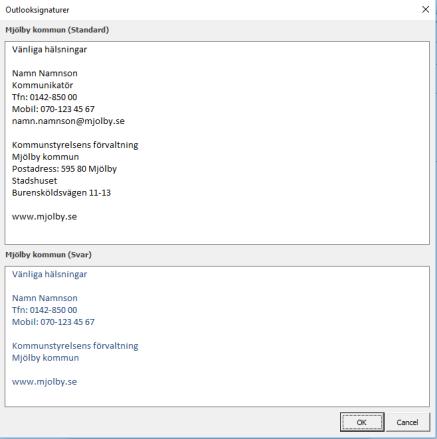Image resolution: width=437 pixels, height=439 pixels.
Task: Click the 'Burensköldsvägen 11-13' address line
Action: pyautogui.click(x=61, y=193)
